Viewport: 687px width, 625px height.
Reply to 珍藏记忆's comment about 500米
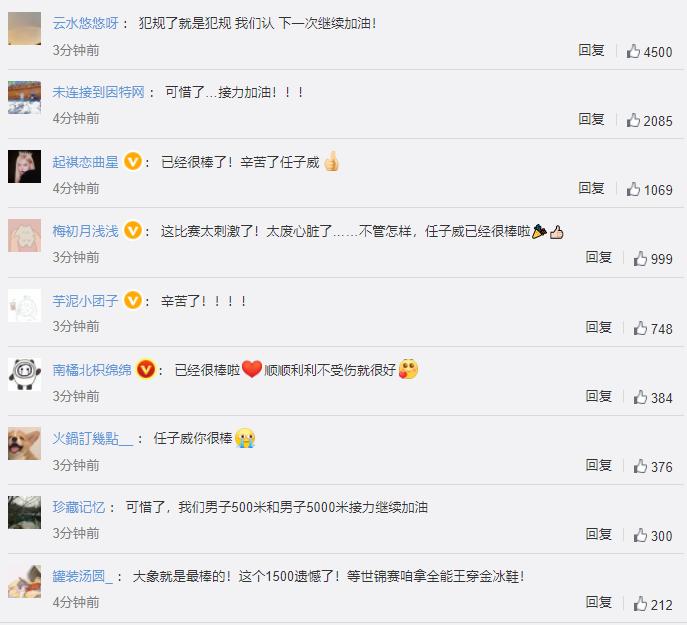(598, 534)
